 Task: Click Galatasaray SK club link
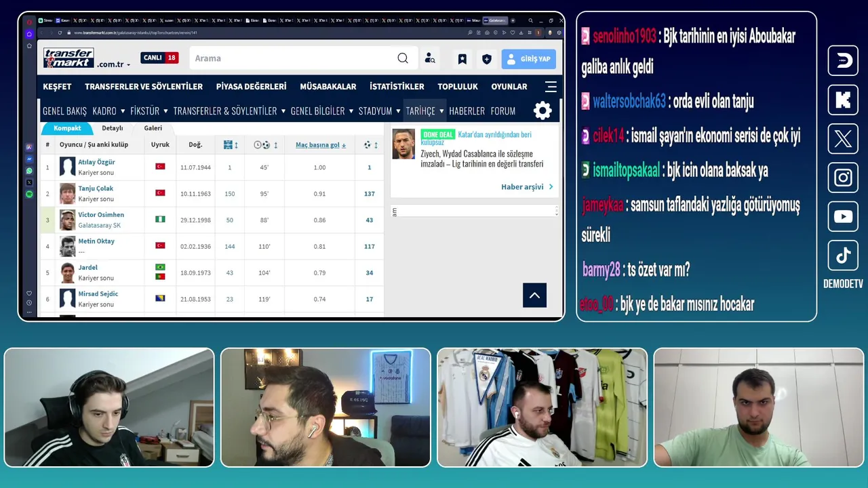(x=99, y=225)
